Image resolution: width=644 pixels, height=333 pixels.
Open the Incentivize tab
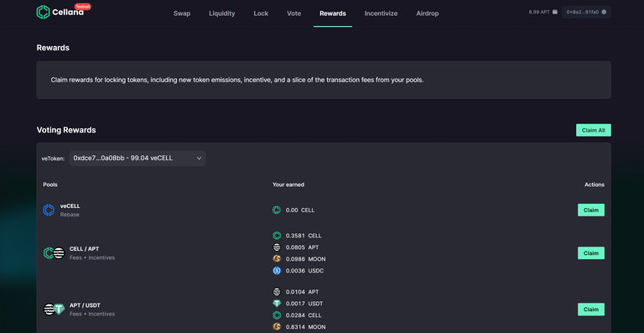tap(381, 13)
